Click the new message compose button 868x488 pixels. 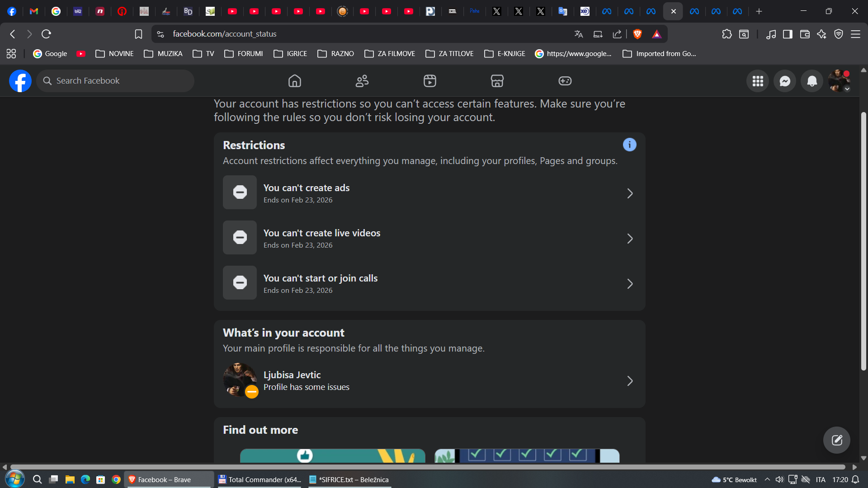(836, 440)
